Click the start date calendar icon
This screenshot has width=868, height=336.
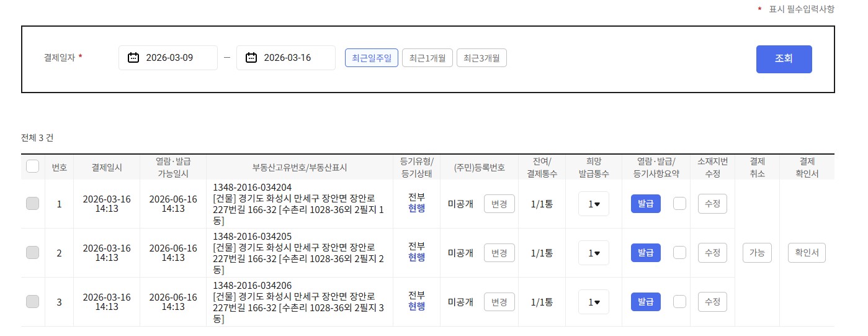click(133, 58)
